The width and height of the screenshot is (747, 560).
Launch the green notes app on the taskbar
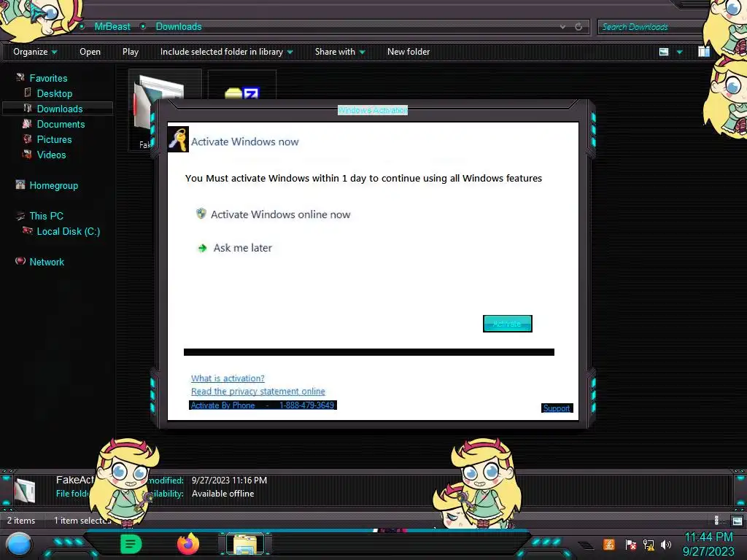coord(131,544)
